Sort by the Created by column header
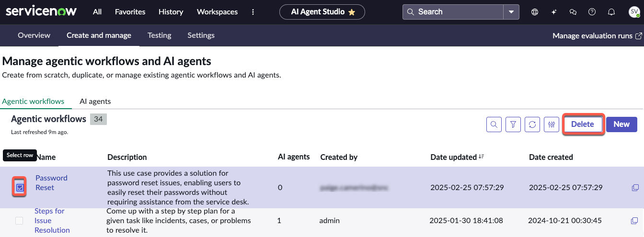This screenshot has width=644, height=237. (339, 157)
